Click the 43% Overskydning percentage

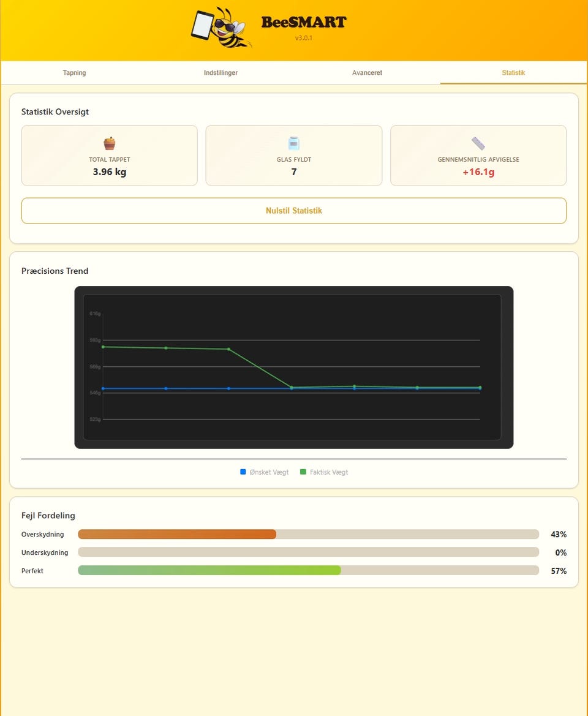[x=559, y=534]
